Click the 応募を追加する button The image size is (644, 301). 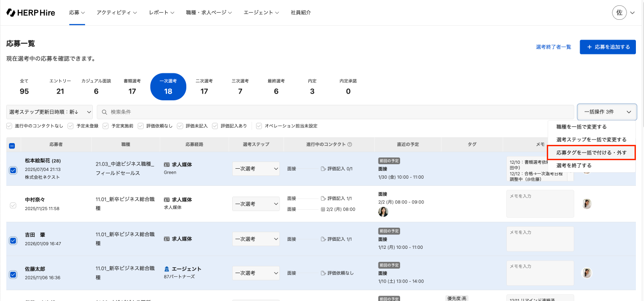pos(608,47)
